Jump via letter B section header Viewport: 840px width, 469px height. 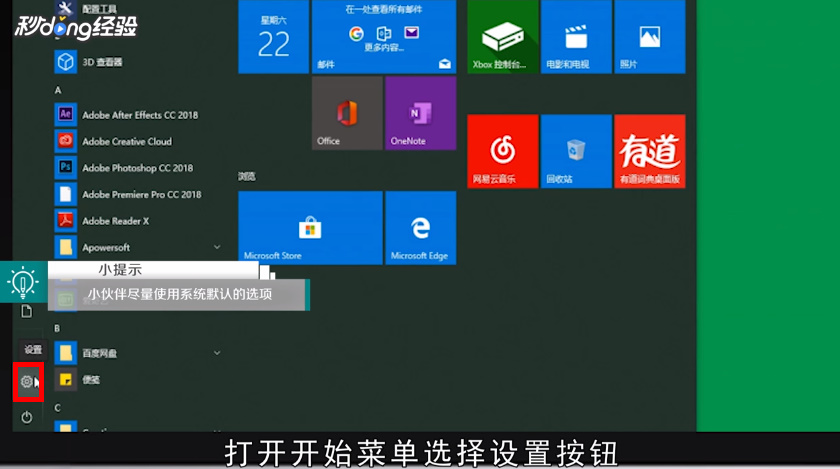coord(57,328)
